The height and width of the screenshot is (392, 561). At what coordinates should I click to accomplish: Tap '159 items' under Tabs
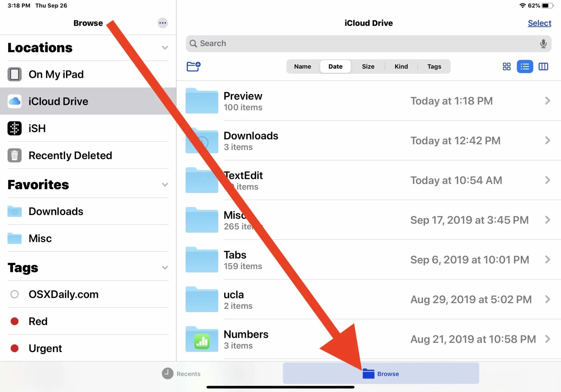point(243,266)
